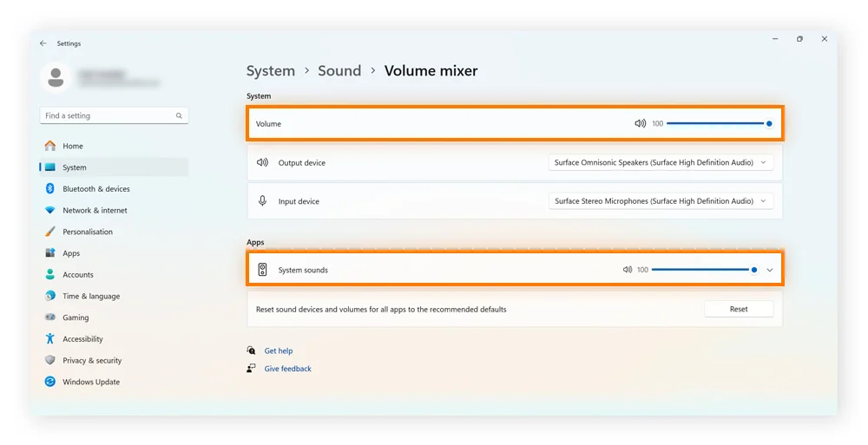Navigate to Sound in the breadcrumb
This screenshot has height=445, width=868.
[339, 71]
